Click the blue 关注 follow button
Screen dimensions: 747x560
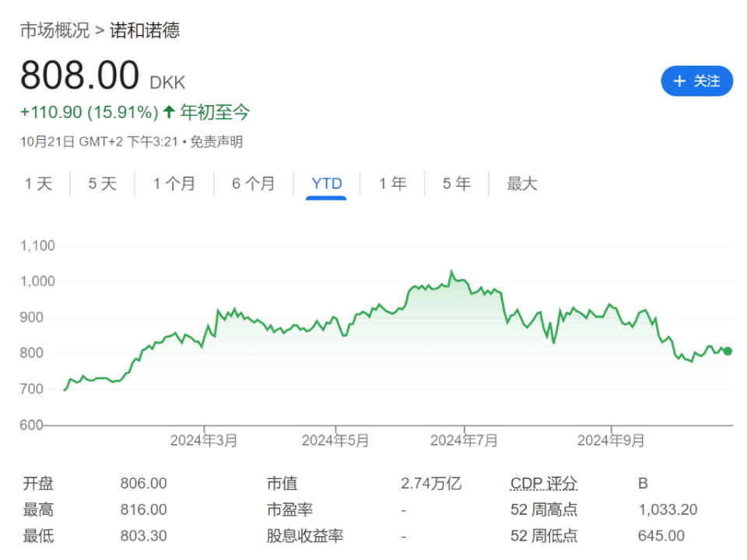click(696, 81)
